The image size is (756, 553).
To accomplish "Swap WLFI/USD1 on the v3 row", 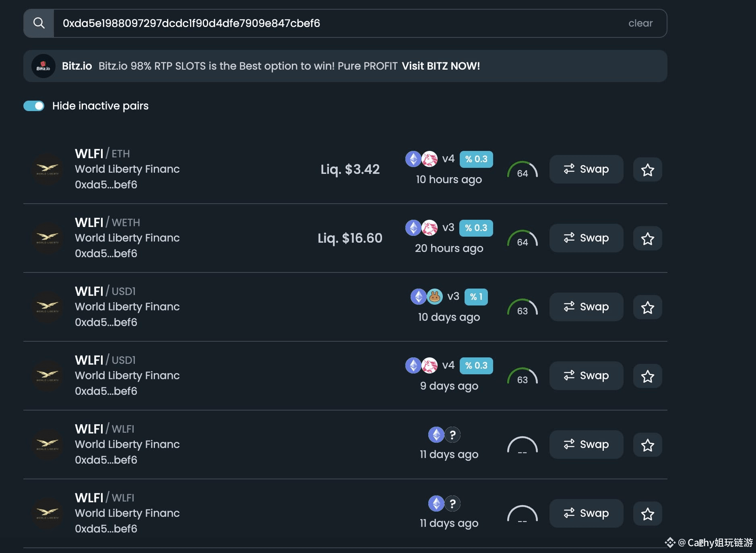I will click(586, 307).
